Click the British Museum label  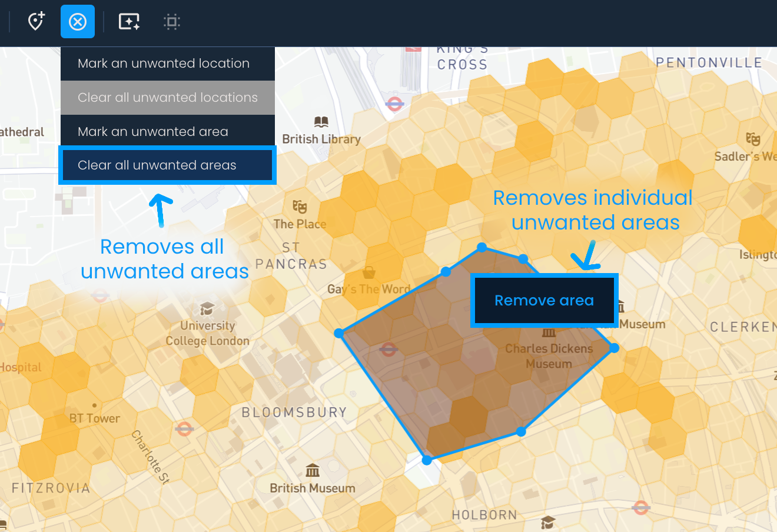[313, 488]
